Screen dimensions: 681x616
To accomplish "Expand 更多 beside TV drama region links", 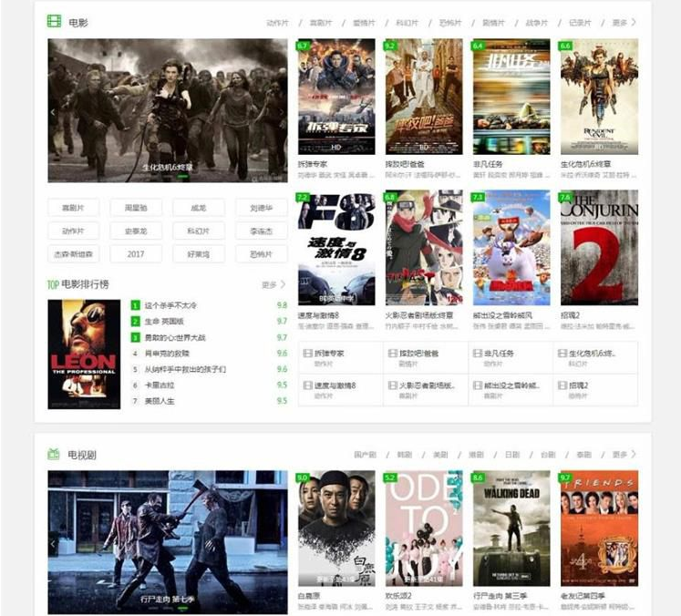I will 624,454.
